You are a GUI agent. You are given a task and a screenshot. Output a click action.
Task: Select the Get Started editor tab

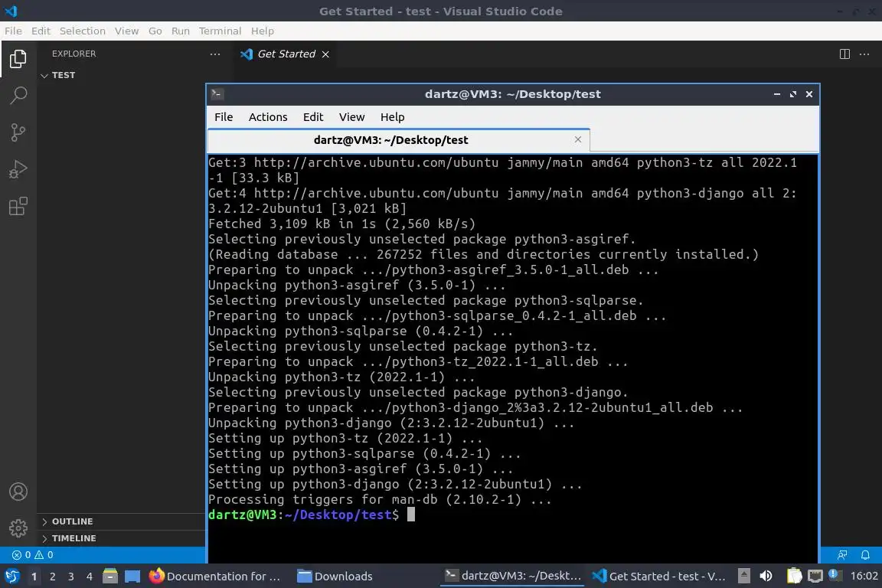coord(286,54)
